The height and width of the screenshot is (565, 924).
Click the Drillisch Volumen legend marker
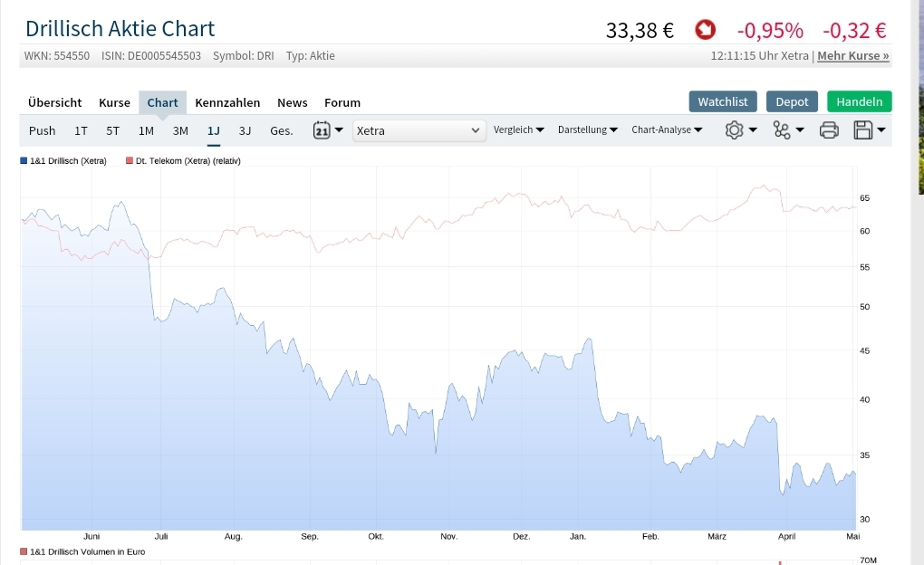(x=24, y=551)
